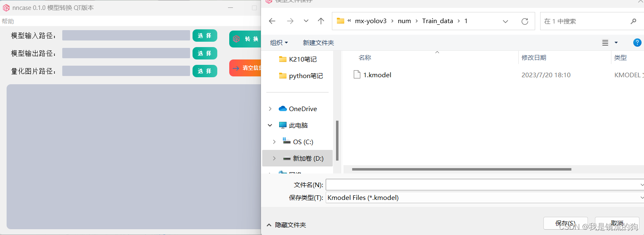Click the log output area in nncase

coord(134,157)
